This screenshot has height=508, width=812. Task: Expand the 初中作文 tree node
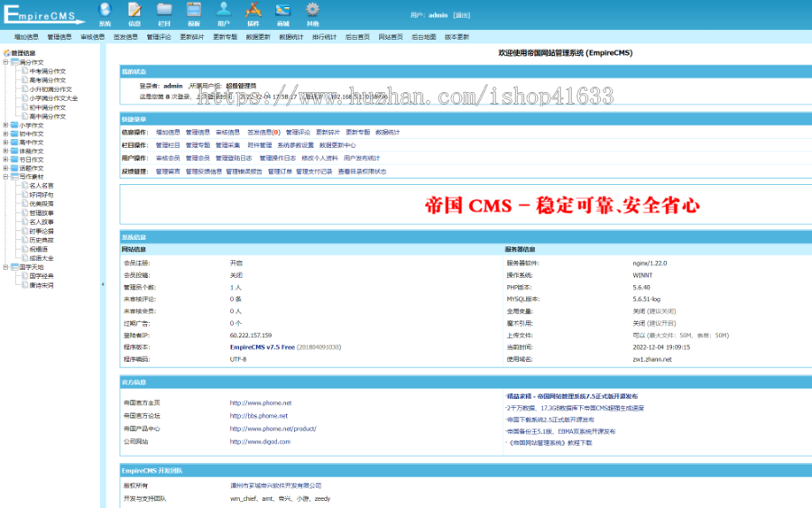(x=5, y=134)
